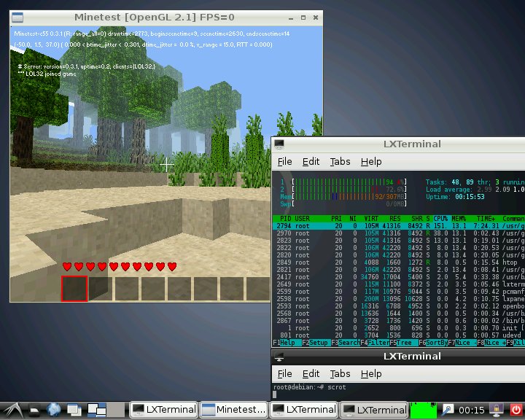Click the first heart in Minetest health bar

click(x=67, y=267)
